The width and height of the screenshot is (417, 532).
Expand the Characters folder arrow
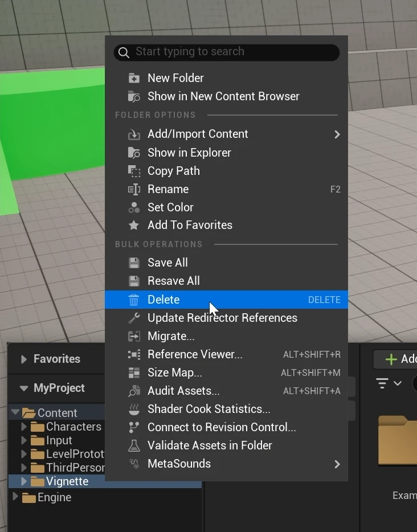coord(24,427)
